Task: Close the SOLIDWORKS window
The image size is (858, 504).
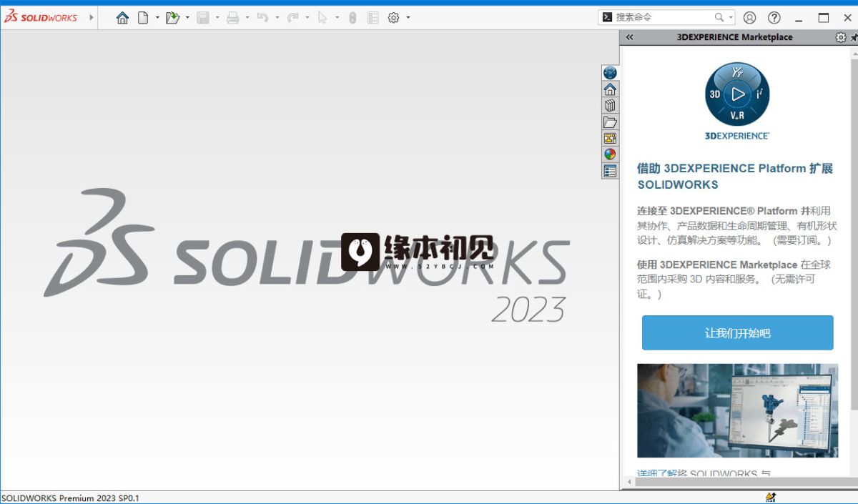Action: (847, 18)
